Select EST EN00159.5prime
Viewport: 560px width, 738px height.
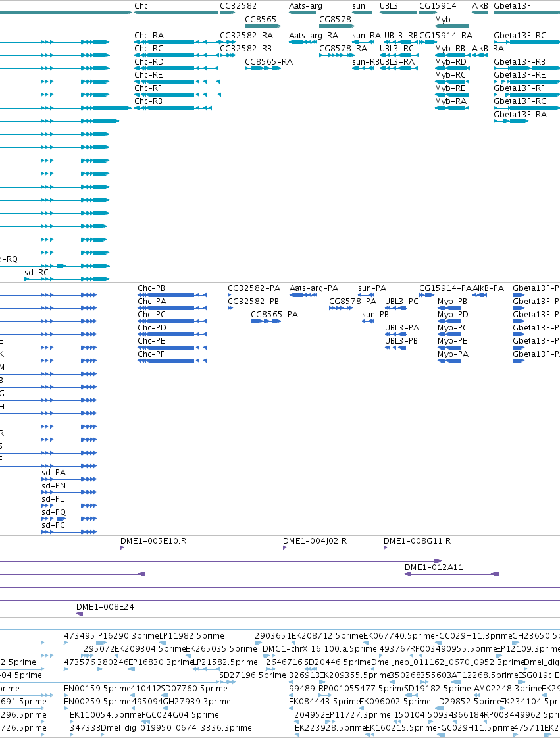point(97,689)
